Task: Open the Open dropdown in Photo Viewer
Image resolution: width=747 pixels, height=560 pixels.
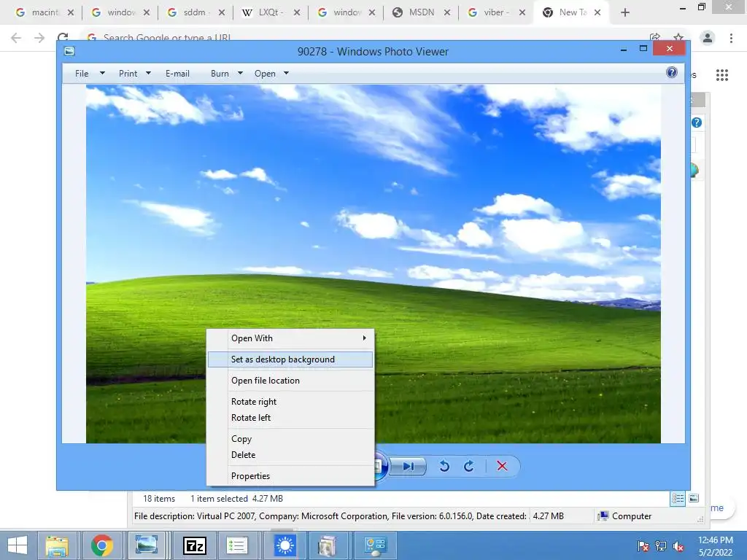Action: 271,74
